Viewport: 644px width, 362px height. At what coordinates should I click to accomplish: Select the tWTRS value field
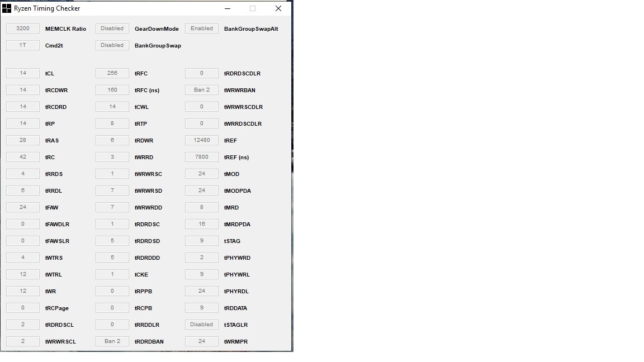[23, 258]
